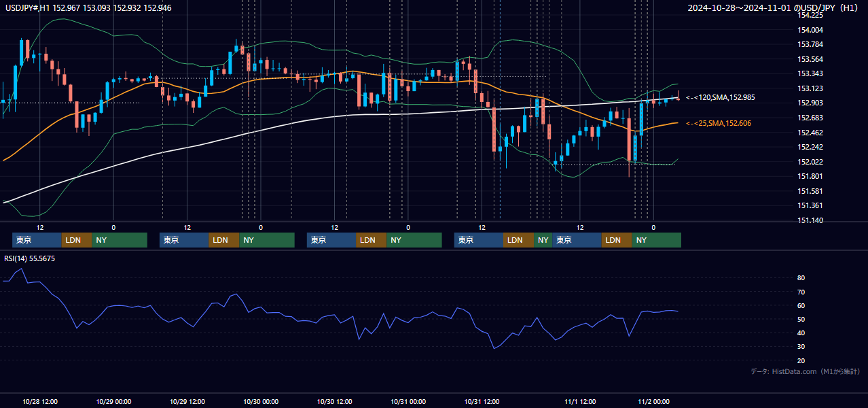
Task: Click the RSI 30 level label
Action: [x=801, y=346]
